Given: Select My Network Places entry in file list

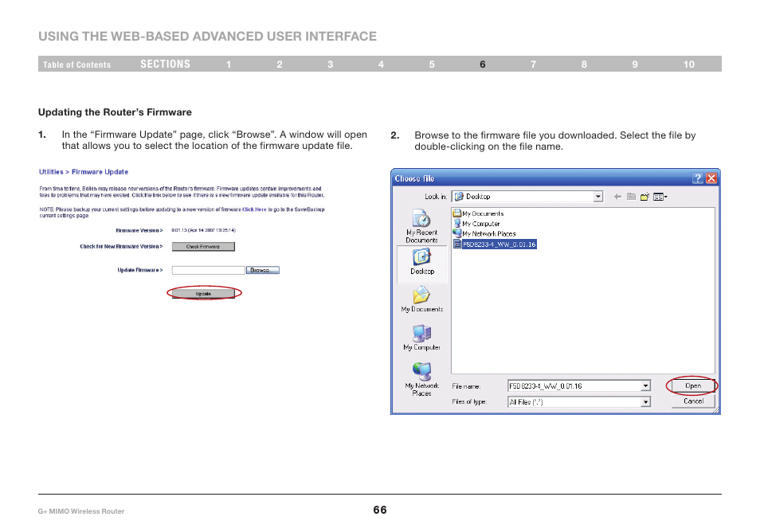Looking at the screenshot, I should 484,233.
